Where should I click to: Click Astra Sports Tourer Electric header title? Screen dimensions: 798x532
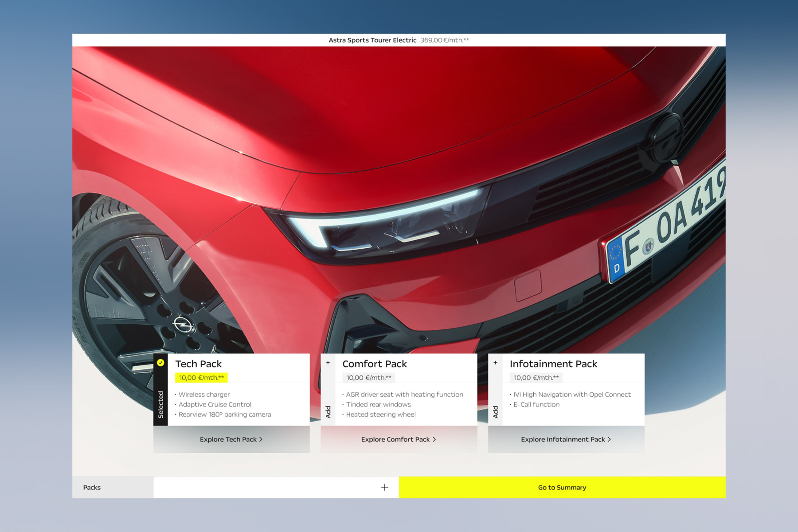(372, 40)
